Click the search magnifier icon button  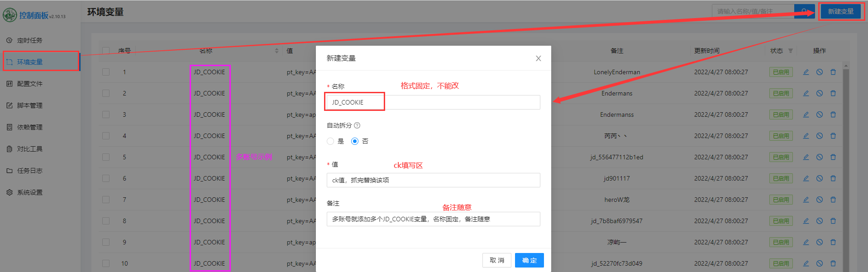(x=804, y=11)
